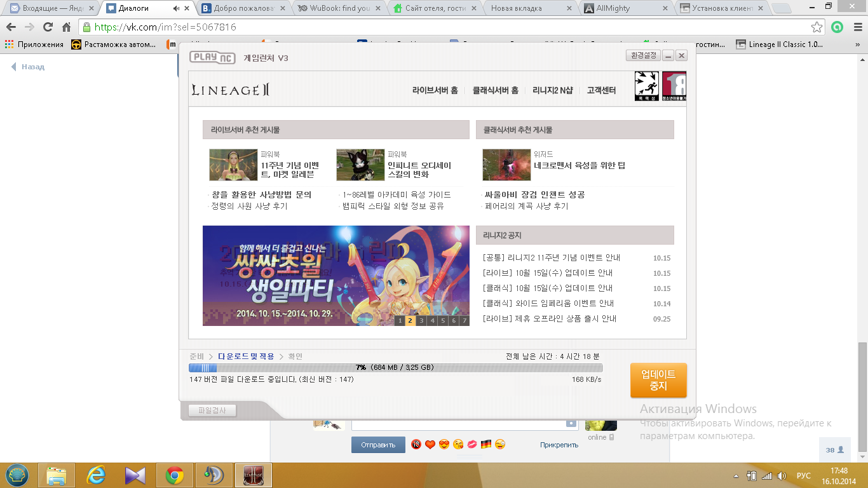Open the [라이브] 제휴 오프라인 상품 출시 안내 notice
Image resolution: width=868 pixels, height=488 pixels.
(550, 319)
